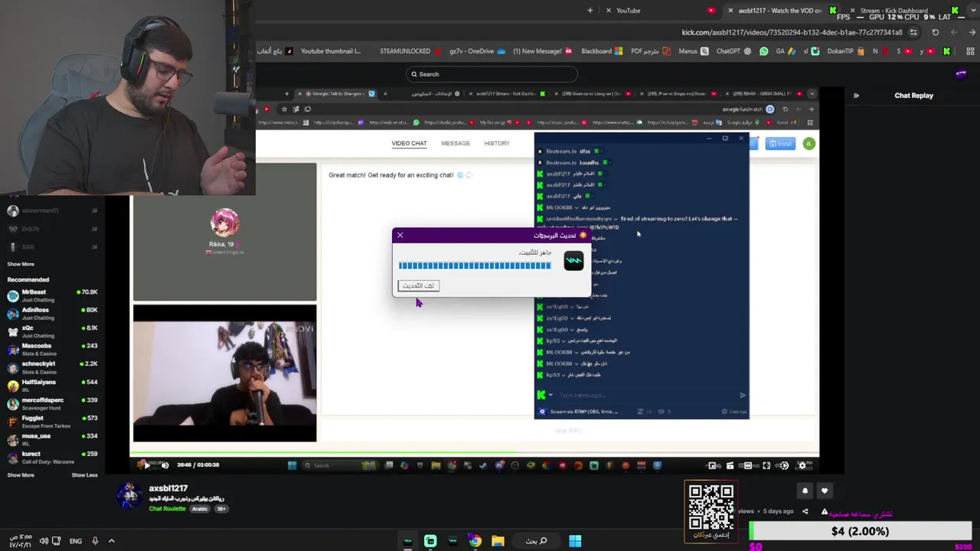980x551 pixels.
Task: Switch ENG keyboard language
Action: [76, 541]
